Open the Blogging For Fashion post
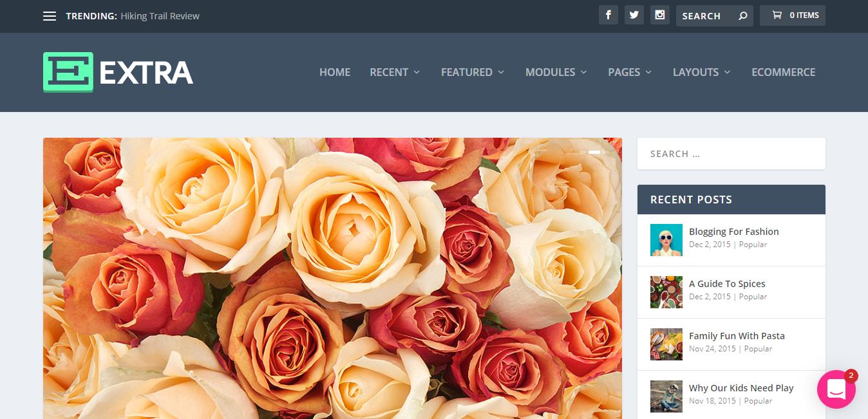The image size is (868, 419). pos(734,232)
